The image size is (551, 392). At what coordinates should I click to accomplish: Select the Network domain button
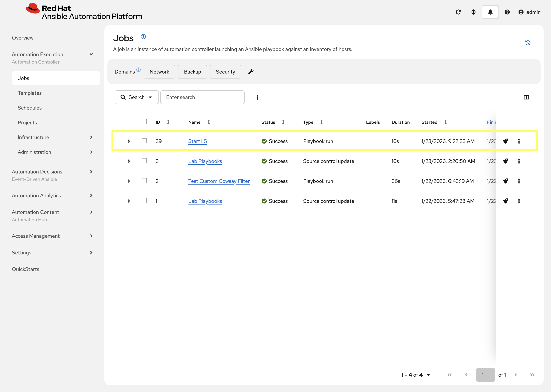(159, 72)
